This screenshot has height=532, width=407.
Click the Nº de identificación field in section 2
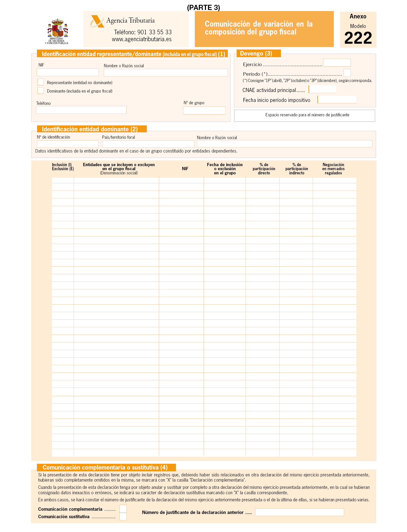pos(68,144)
